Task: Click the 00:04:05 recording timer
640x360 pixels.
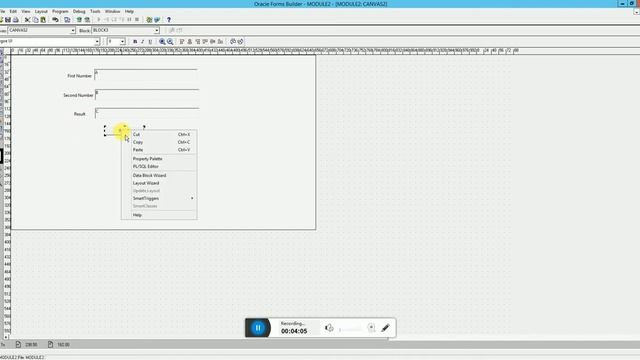Action: (294, 331)
